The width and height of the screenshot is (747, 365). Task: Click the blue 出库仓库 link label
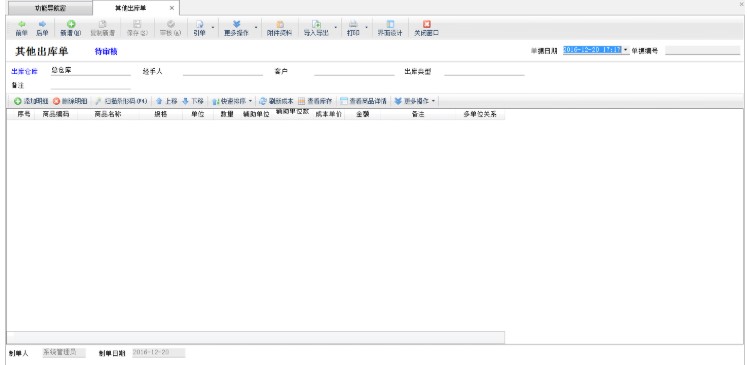click(x=24, y=71)
